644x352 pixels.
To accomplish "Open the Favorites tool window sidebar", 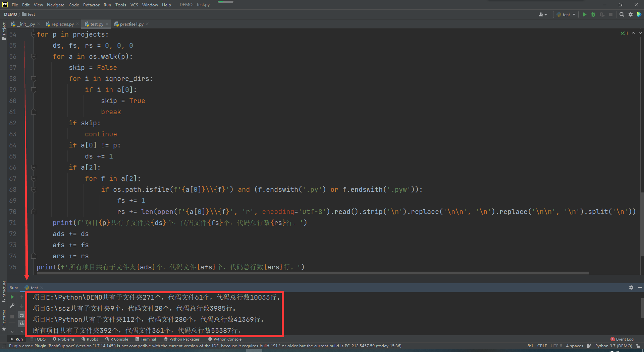I will click(x=4, y=320).
